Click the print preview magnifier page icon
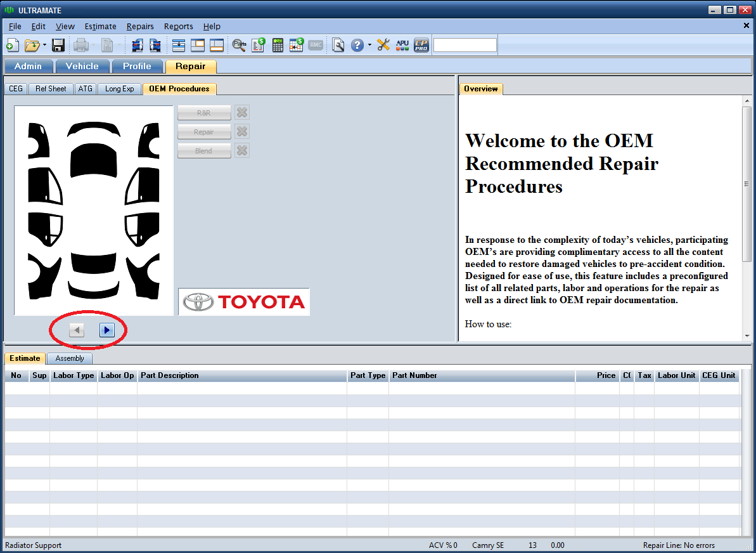The width and height of the screenshot is (756, 553). pos(338,45)
